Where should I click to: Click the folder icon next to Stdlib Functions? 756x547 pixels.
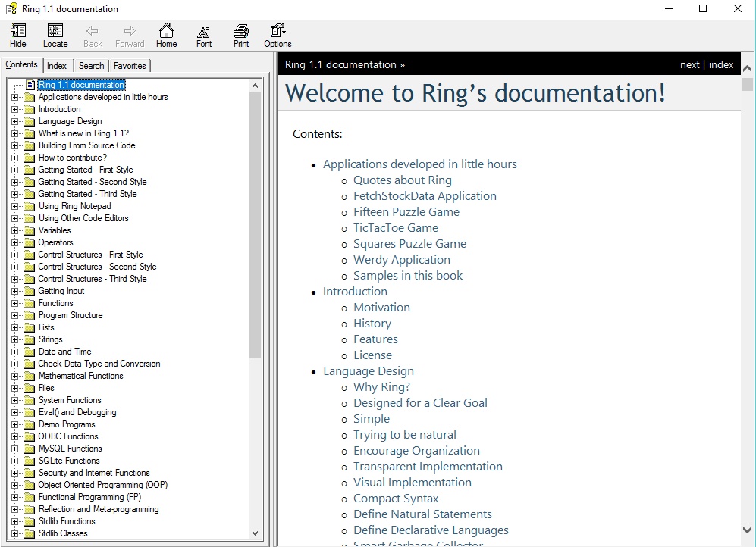[30, 521]
